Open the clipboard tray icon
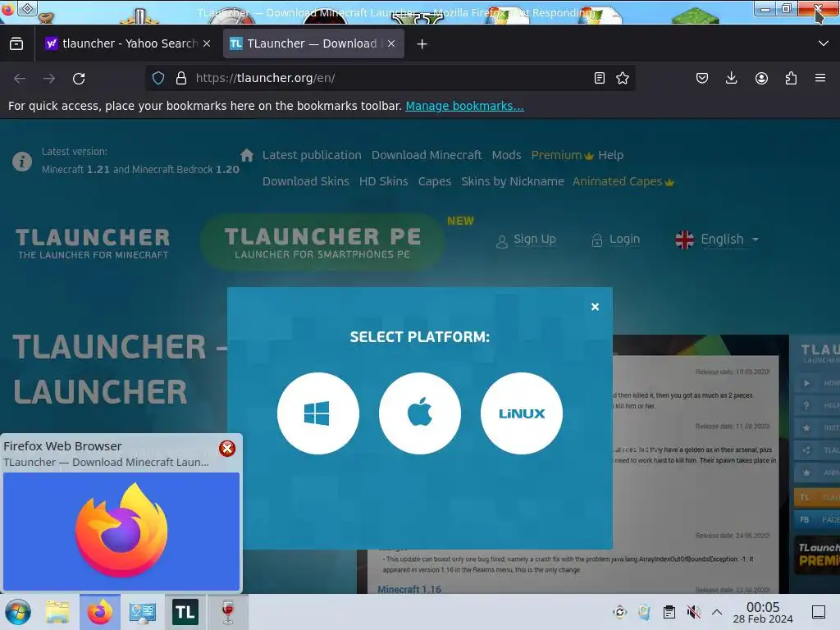Image resolution: width=840 pixels, height=630 pixels. tap(669, 612)
